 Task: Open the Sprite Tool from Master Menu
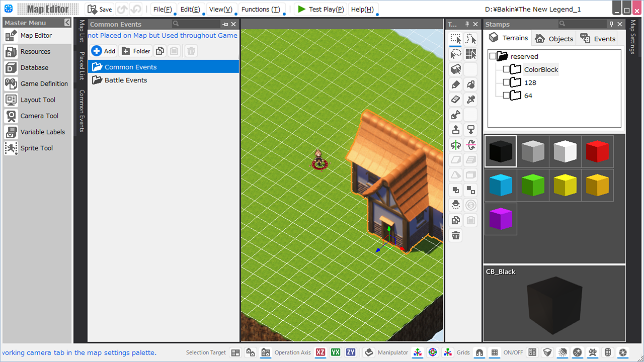pos(36,148)
